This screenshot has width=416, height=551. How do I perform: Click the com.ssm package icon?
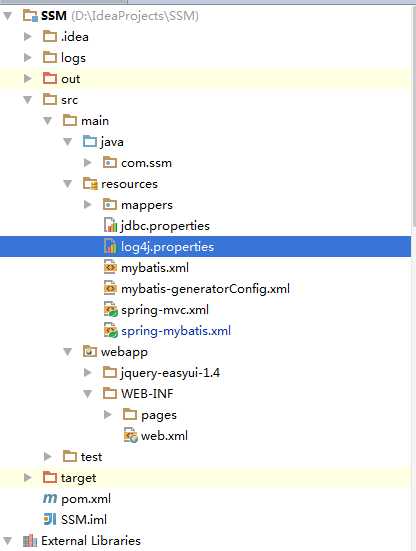pyautogui.click(x=110, y=163)
